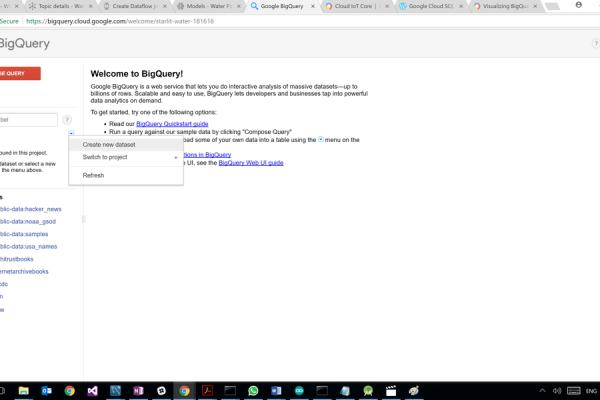Open the public-data:hacker_news dataset
This screenshot has height=400, width=600.
[31, 209]
